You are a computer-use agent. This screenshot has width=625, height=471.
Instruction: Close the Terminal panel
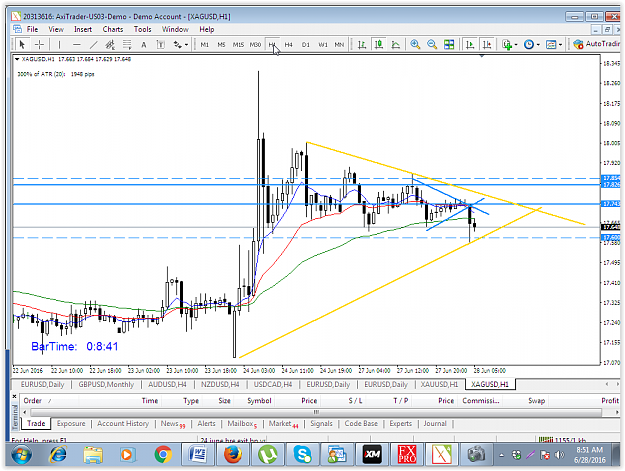point(14,396)
